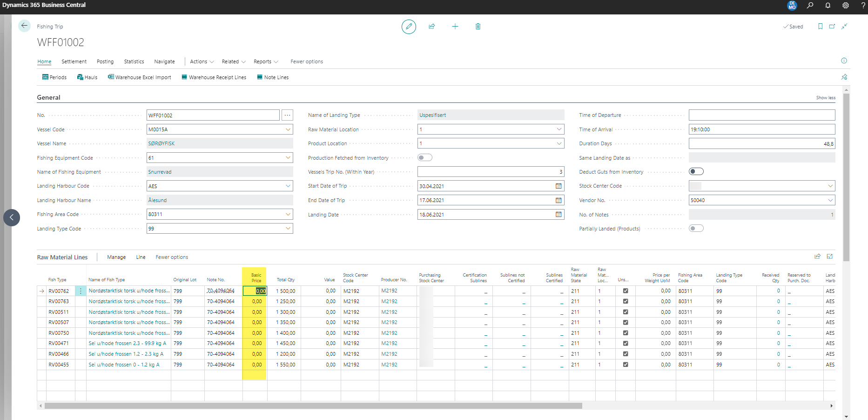Click the back arrow button
The image size is (868, 420).
[24, 26]
